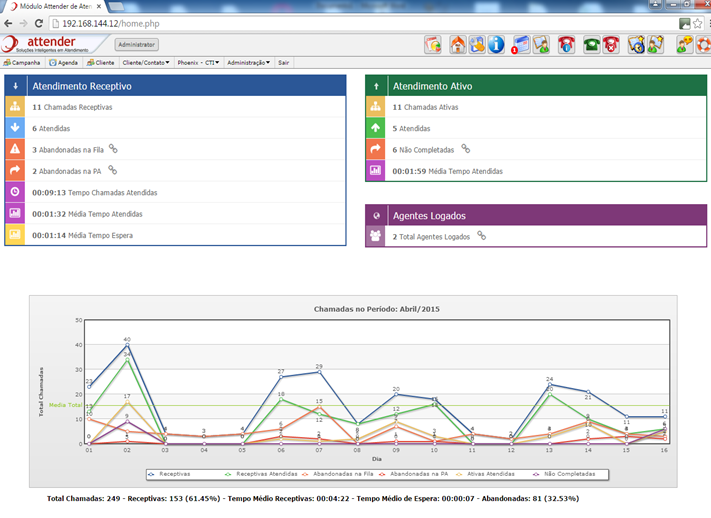
Task: Open the Cliente menu item
Action: pyautogui.click(x=101, y=63)
